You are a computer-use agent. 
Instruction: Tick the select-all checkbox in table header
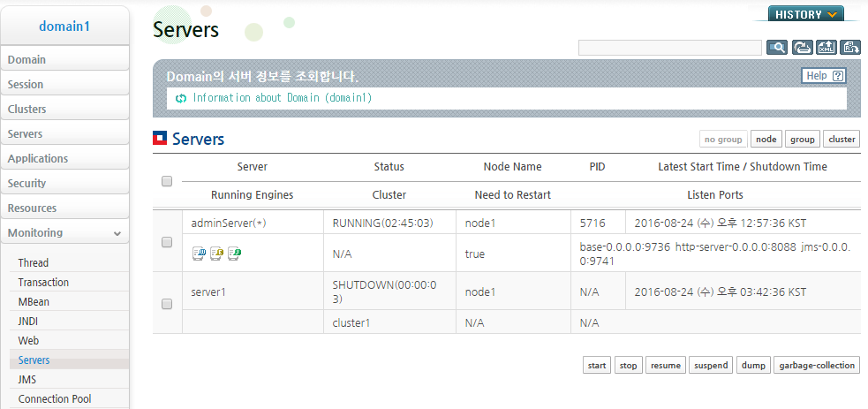click(167, 181)
